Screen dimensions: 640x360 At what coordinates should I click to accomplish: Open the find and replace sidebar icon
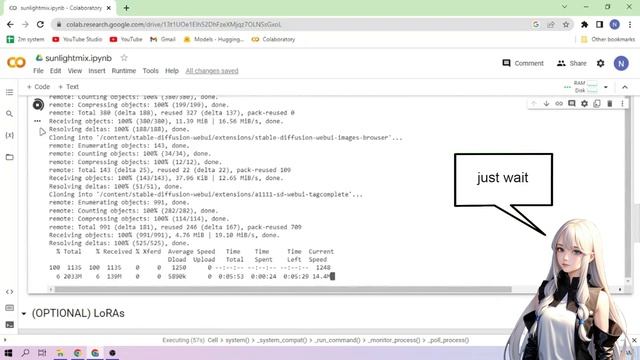tap(9, 114)
